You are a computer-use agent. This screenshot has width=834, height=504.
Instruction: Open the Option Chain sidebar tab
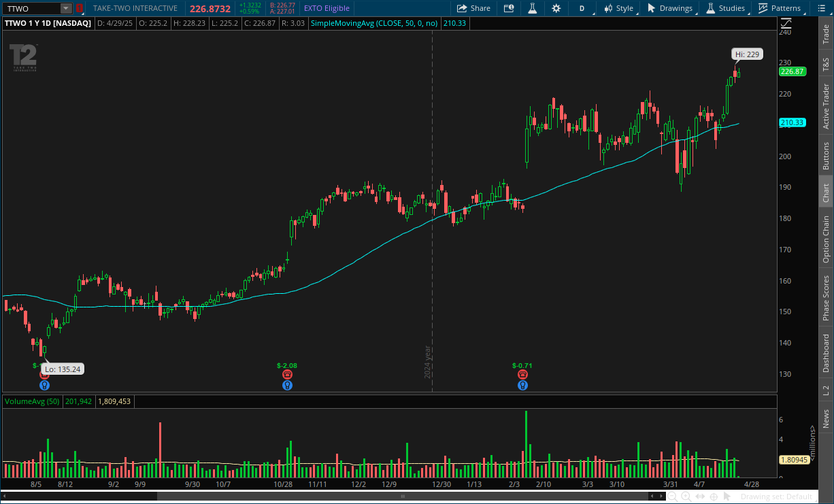826,239
